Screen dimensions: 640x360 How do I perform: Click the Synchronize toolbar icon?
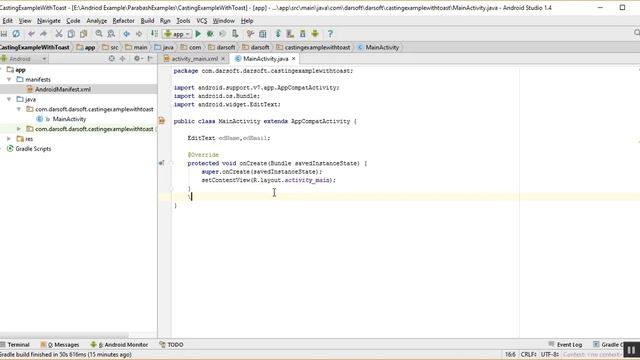click(16, 34)
